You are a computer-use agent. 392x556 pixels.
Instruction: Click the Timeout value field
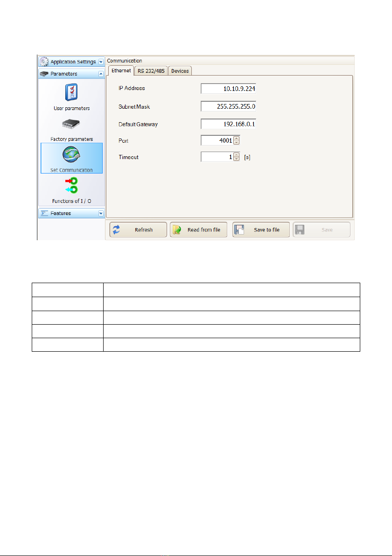pos(217,157)
